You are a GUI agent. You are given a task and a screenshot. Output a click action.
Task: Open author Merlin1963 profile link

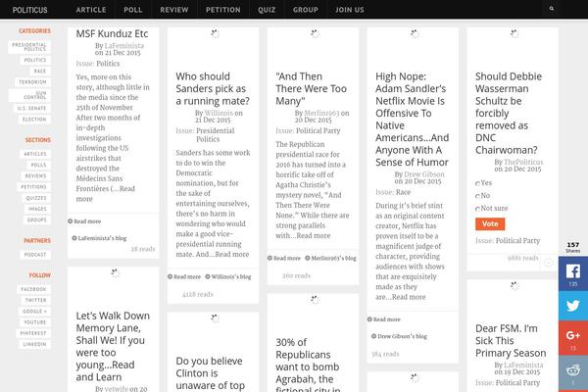321,113
